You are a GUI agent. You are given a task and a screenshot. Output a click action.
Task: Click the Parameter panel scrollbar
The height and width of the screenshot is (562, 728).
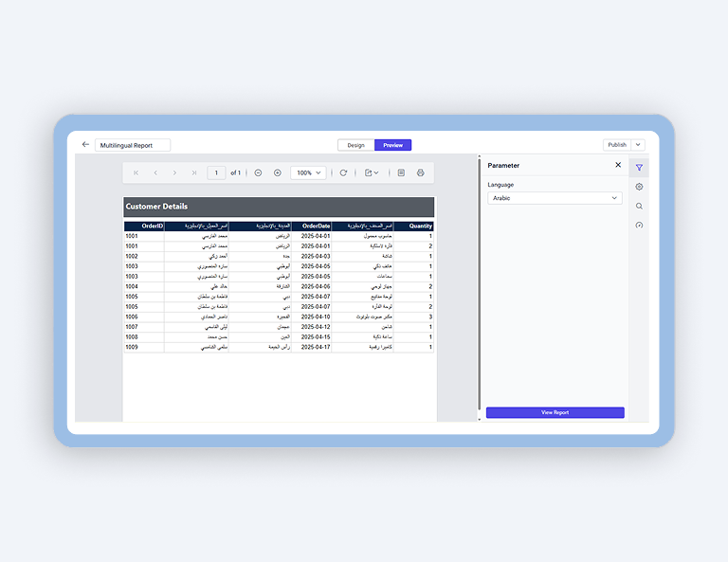pos(479,284)
